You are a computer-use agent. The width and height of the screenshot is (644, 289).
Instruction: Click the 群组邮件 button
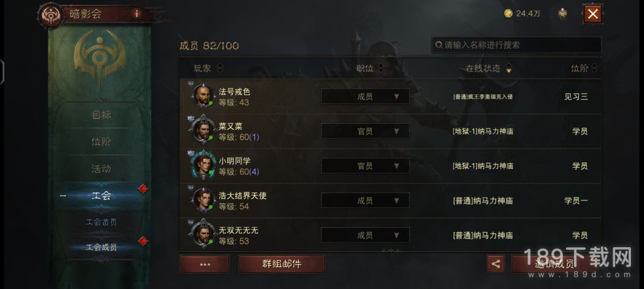(x=281, y=264)
